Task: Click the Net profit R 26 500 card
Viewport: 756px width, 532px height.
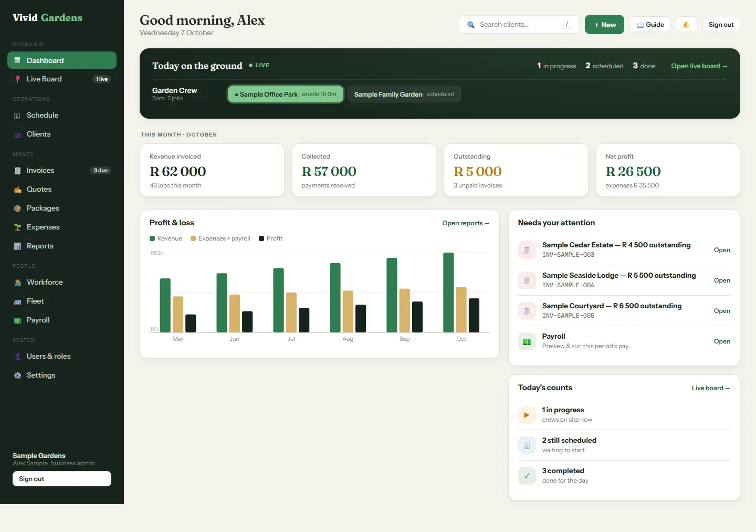Action: coord(668,170)
